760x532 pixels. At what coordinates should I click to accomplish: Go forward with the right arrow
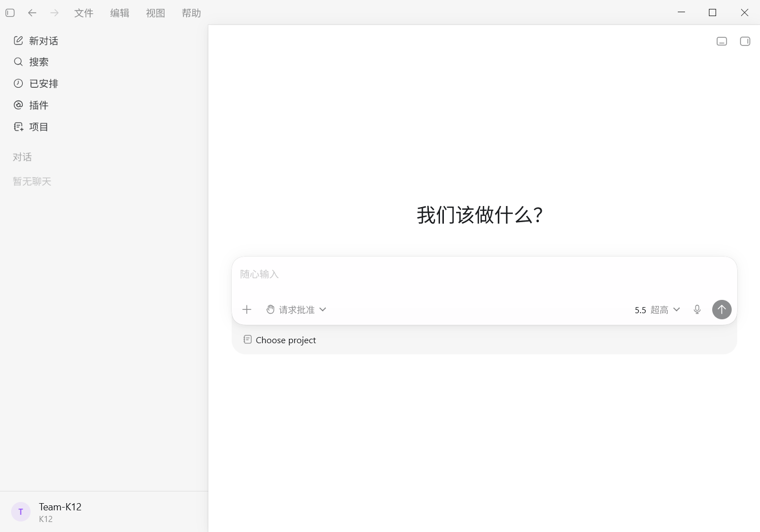(54, 13)
